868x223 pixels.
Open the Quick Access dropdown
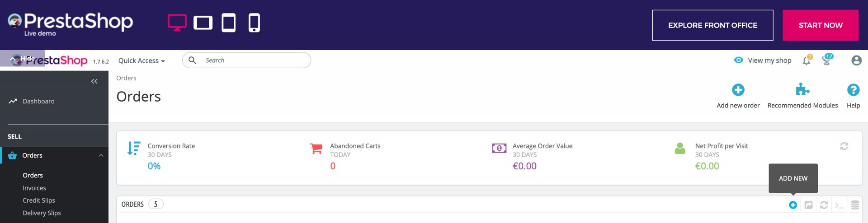(x=141, y=60)
